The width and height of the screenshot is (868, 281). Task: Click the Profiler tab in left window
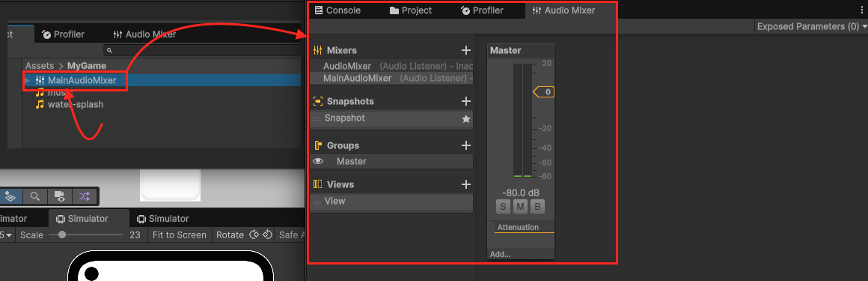coord(63,34)
